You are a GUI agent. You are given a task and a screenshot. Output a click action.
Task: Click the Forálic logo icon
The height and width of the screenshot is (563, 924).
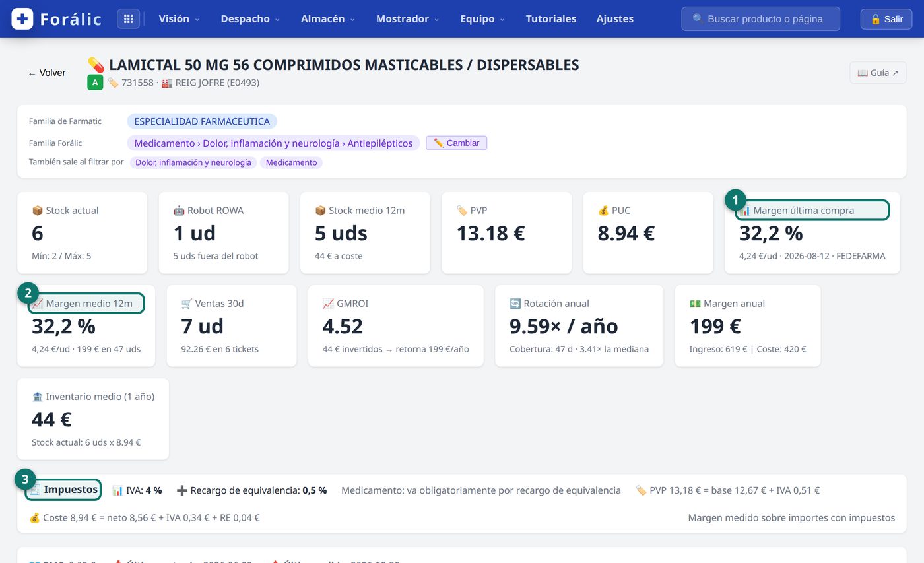point(22,18)
